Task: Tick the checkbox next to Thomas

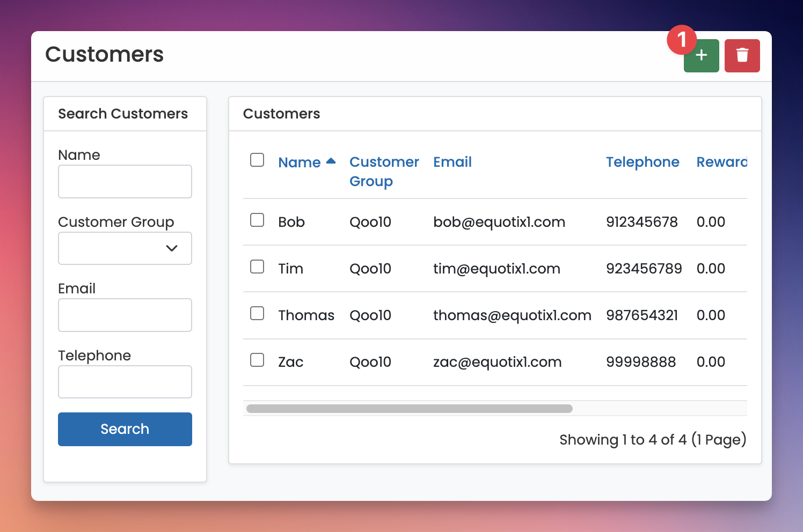Action: 257,313
